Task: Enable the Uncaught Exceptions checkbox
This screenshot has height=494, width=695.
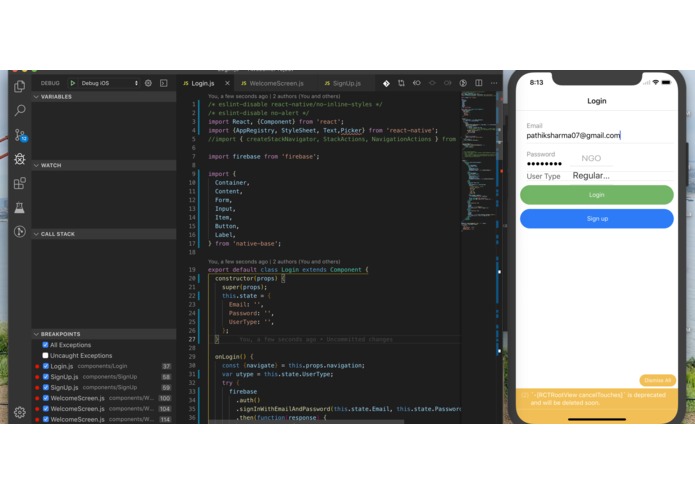Action: 45,355
